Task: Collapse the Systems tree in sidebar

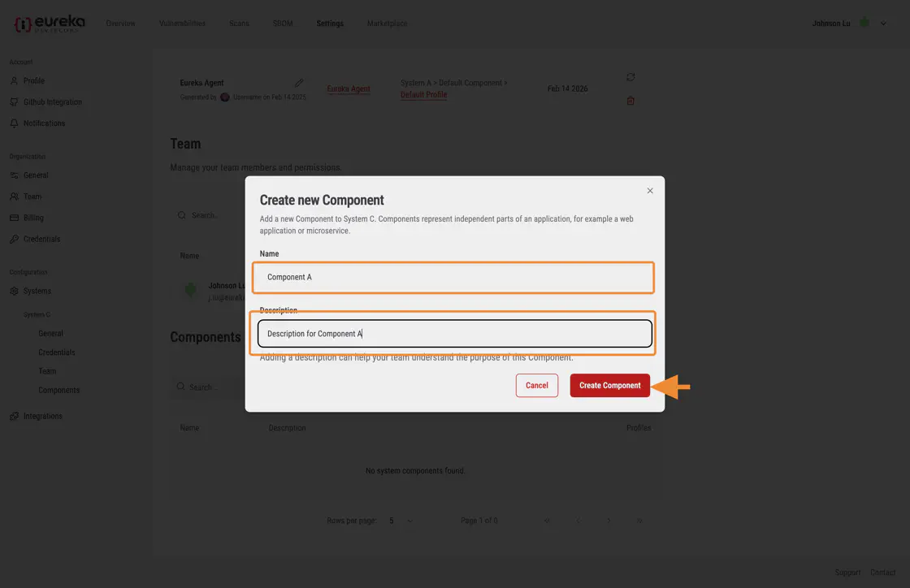Action: 37,291
